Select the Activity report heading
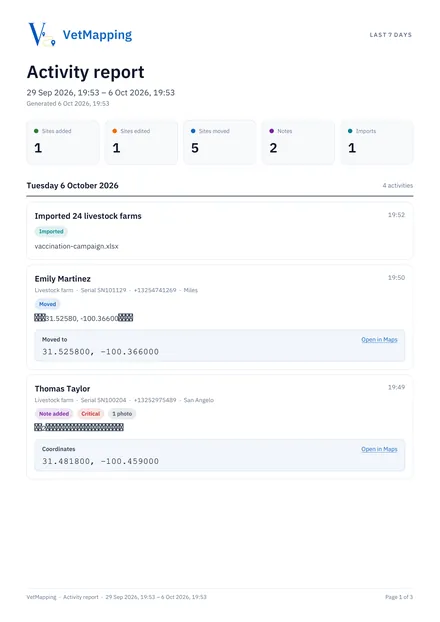440x622 pixels. (85, 72)
